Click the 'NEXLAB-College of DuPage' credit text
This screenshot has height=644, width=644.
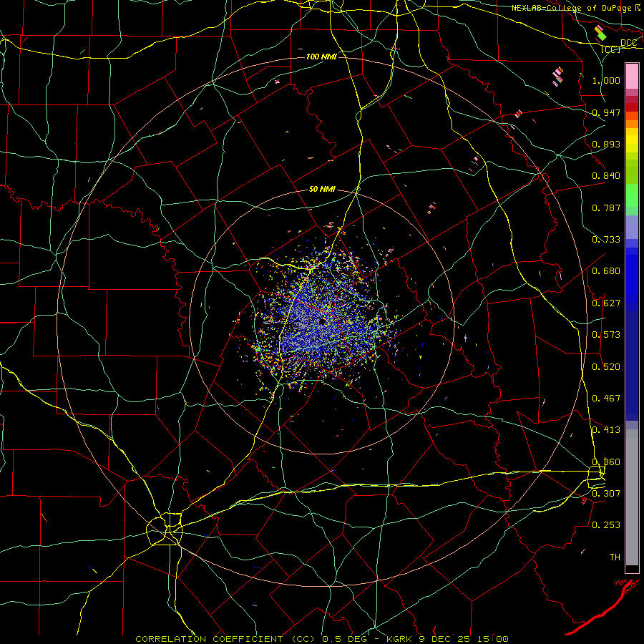[571, 8]
